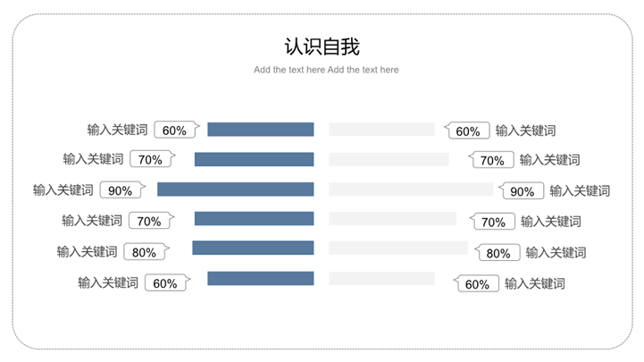Click the top-left 60% callout bubble
644x362 pixels.
pos(174,130)
